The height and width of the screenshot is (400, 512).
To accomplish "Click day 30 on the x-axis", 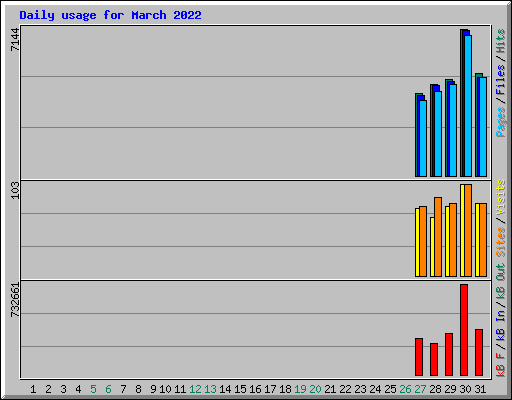I will point(465,389).
